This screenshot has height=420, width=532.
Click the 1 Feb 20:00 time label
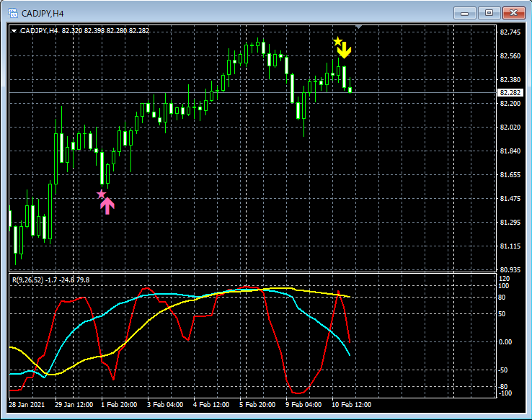(119, 405)
